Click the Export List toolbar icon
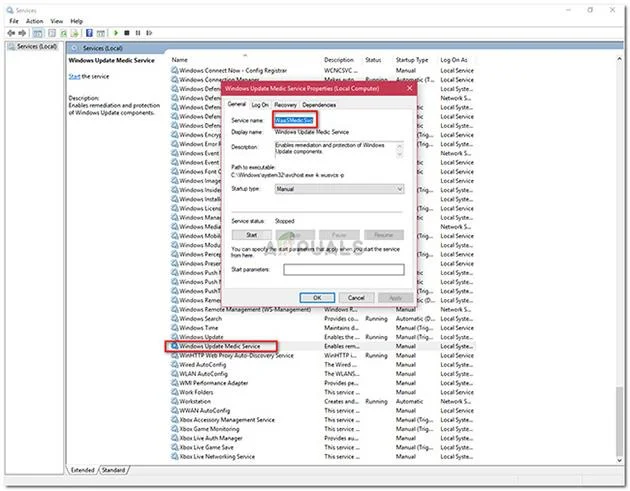This screenshot has height=491, width=630. tap(74, 33)
